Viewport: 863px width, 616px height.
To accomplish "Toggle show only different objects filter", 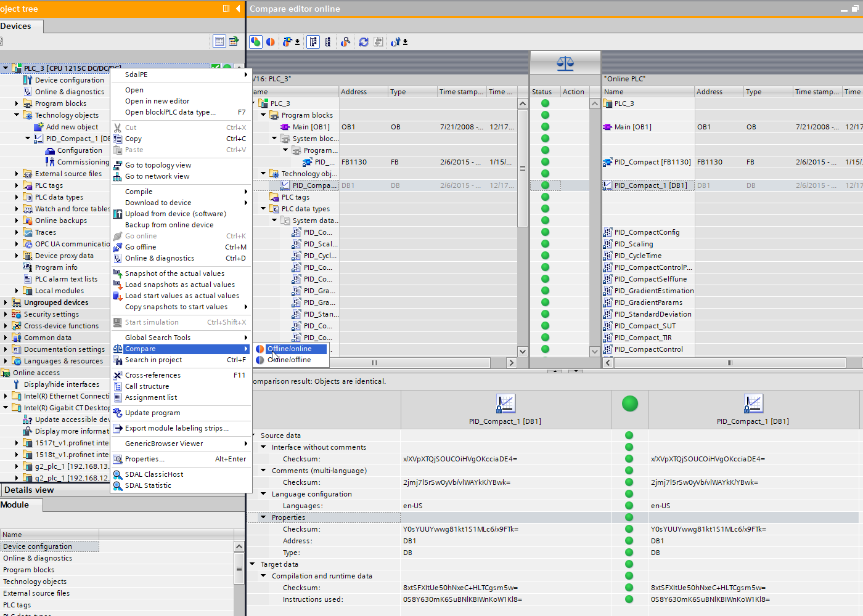I will coord(270,42).
